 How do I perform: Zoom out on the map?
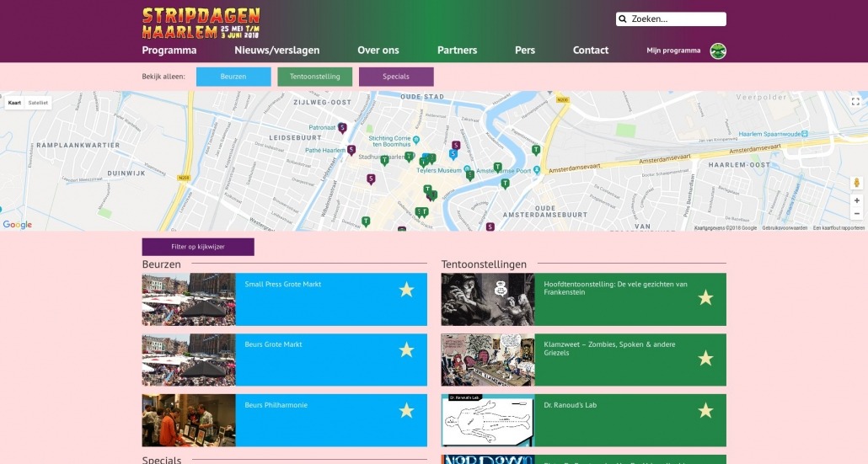pyautogui.click(x=856, y=213)
